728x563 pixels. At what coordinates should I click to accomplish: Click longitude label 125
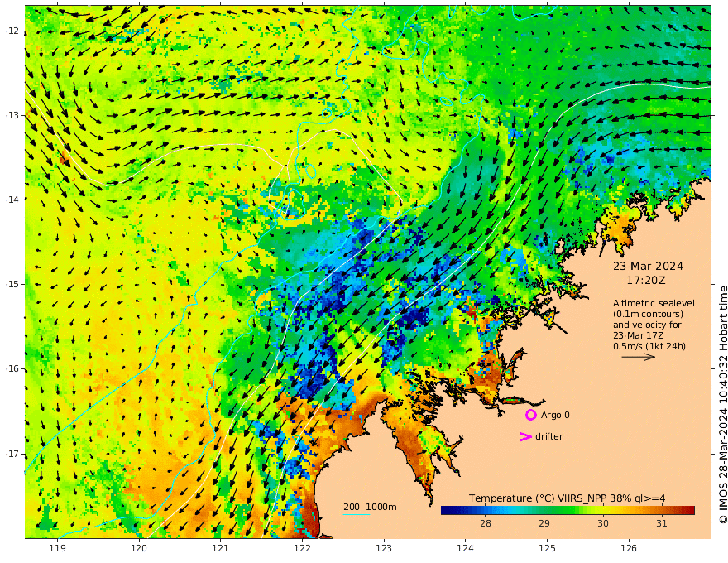click(x=547, y=549)
